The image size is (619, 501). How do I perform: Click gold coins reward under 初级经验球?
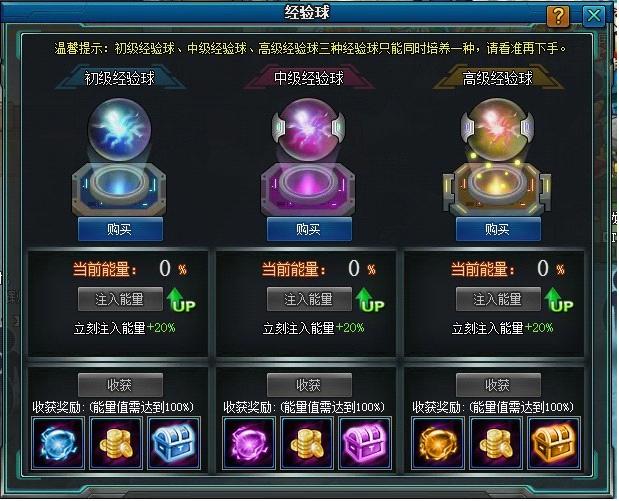[x=116, y=444]
